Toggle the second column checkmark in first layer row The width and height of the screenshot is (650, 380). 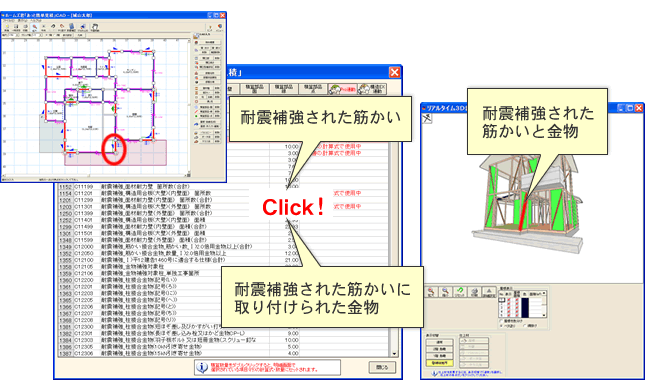click(x=517, y=300)
